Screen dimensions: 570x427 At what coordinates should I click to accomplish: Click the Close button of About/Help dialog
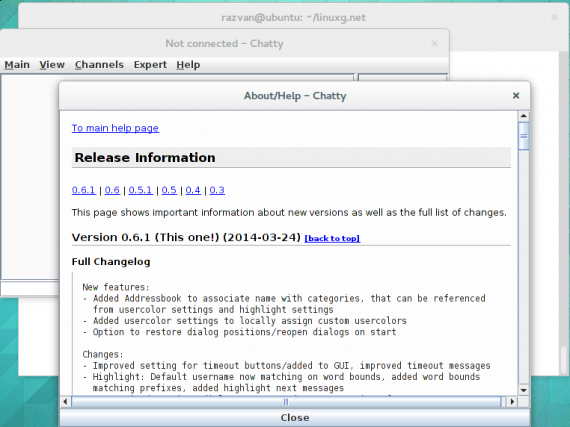coord(295,418)
